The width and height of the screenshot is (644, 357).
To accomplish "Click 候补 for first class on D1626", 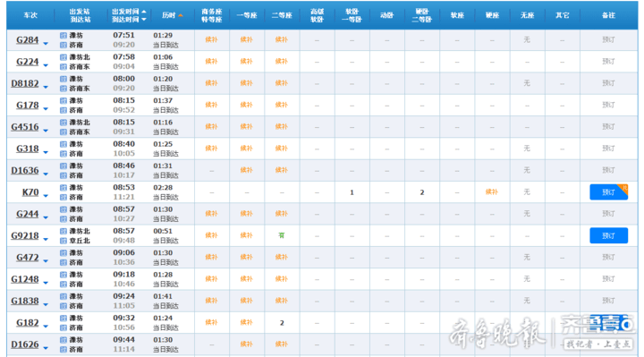I will [247, 344].
